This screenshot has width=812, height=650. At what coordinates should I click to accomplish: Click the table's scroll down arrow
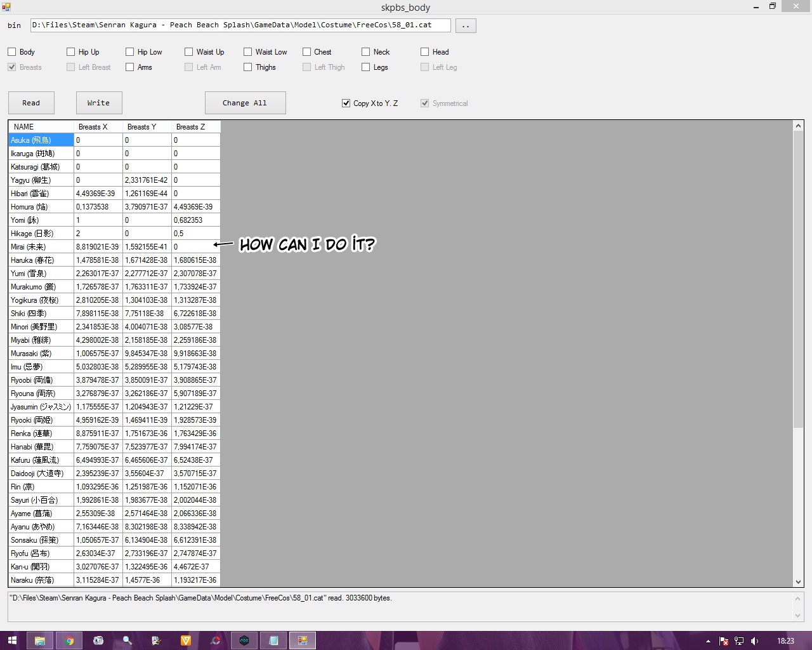pos(798,581)
